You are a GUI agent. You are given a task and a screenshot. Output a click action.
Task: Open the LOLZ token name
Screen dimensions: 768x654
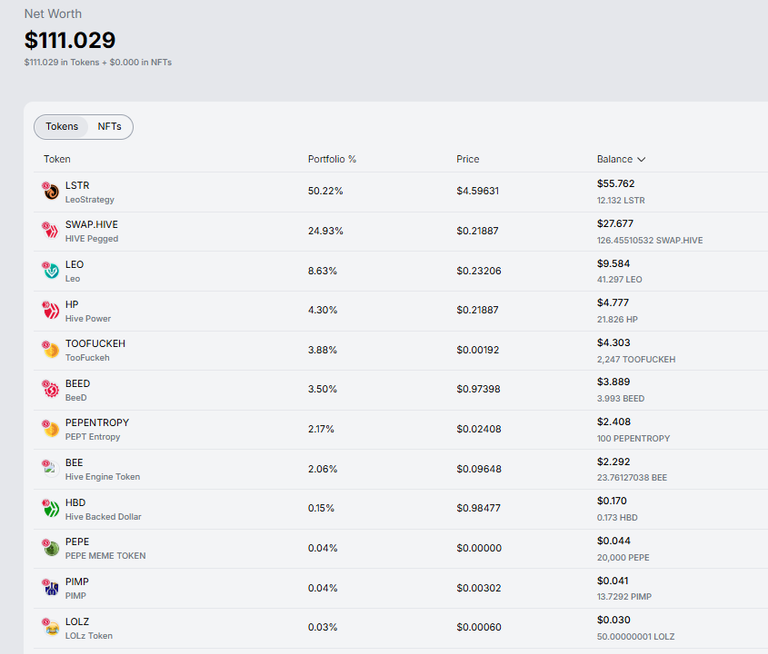[x=77, y=622]
